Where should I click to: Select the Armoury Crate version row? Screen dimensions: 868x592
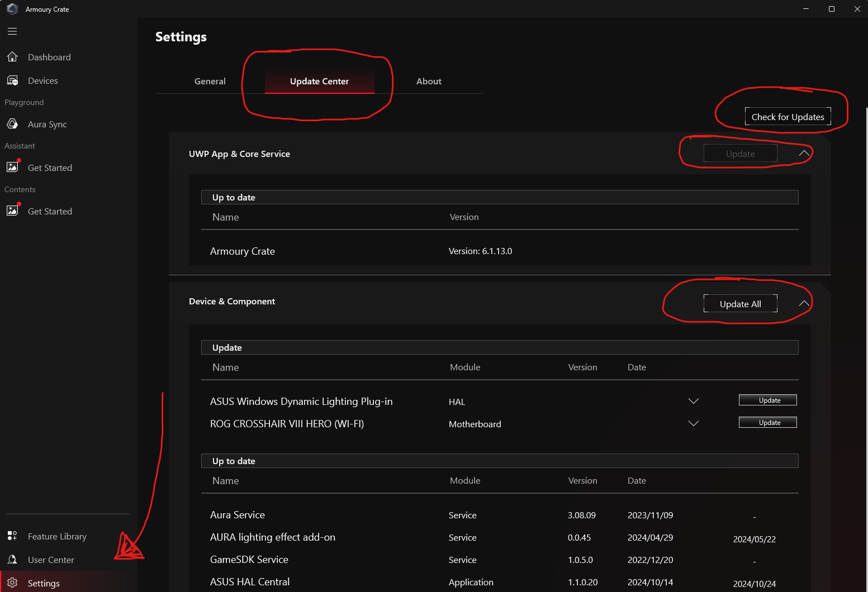point(500,251)
